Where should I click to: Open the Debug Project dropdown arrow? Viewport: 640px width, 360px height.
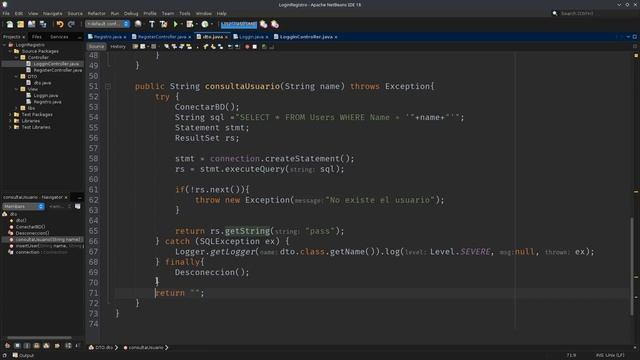(196, 24)
